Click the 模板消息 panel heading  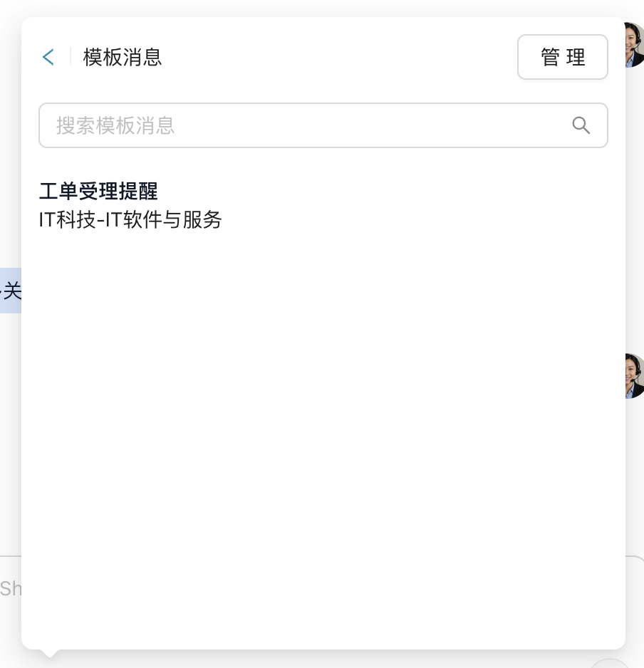click(x=123, y=57)
